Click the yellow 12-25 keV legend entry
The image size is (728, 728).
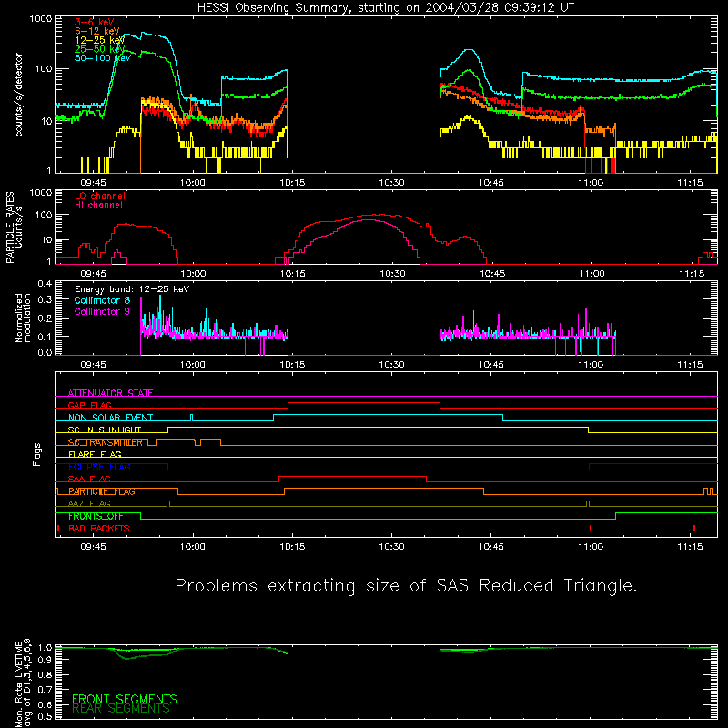click(x=100, y=40)
